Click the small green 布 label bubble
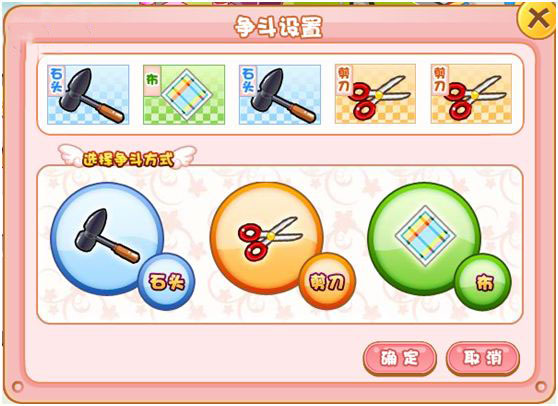Image resolution: width=558 pixels, height=406 pixels. (483, 283)
